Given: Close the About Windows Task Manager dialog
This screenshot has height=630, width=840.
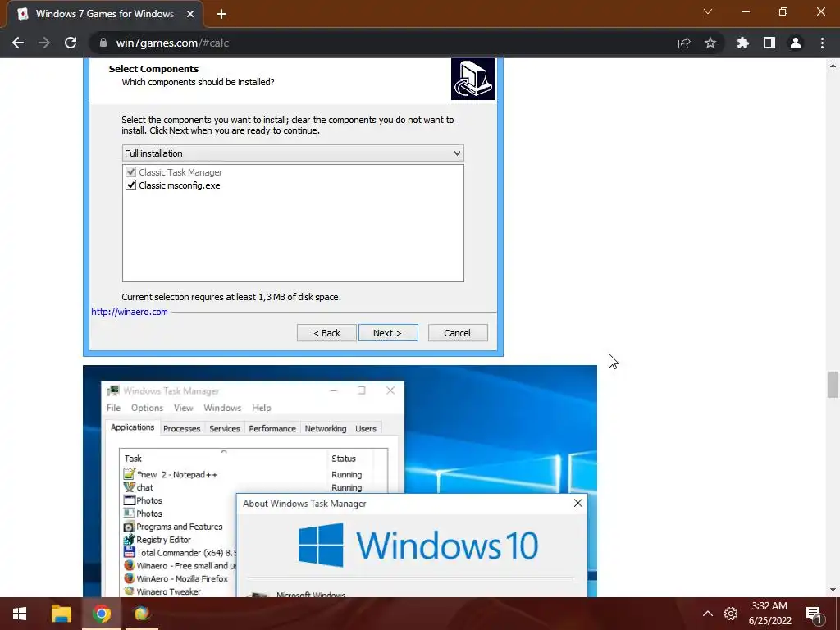Looking at the screenshot, I should click(x=577, y=503).
